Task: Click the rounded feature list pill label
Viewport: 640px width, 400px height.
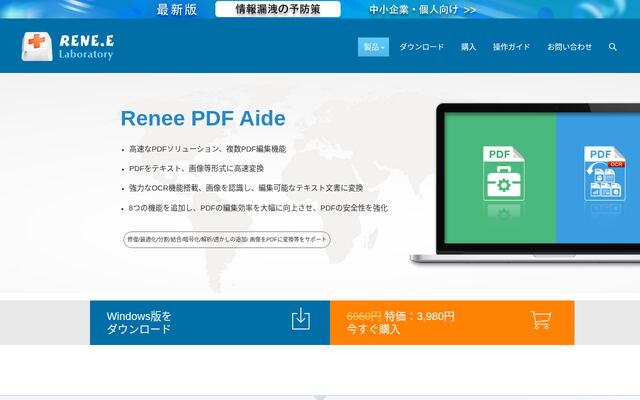Action: click(227, 240)
